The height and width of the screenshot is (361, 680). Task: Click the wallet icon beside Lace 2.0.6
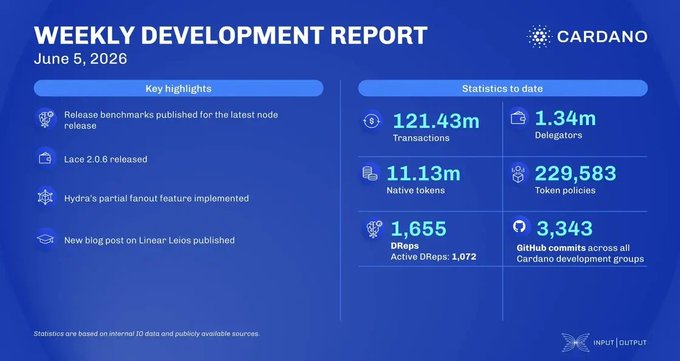click(46, 159)
